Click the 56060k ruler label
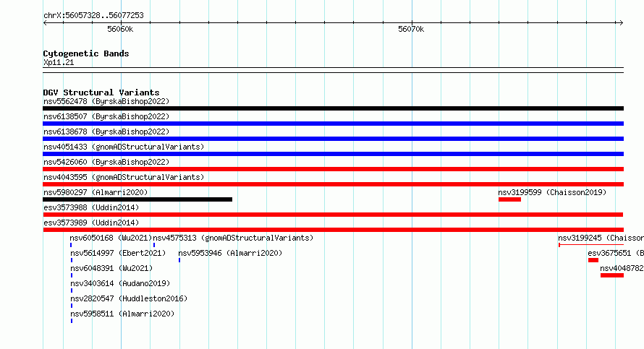 (120, 29)
